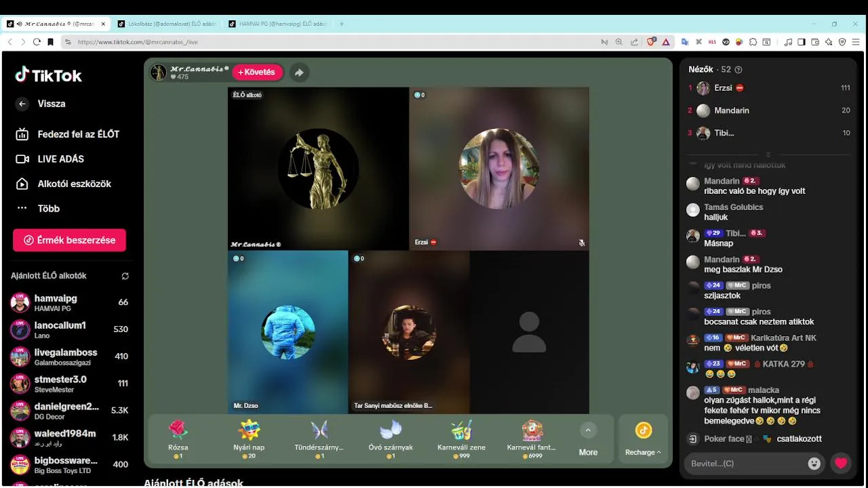
Task: Click the address bar URL
Action: coord(138,42)
